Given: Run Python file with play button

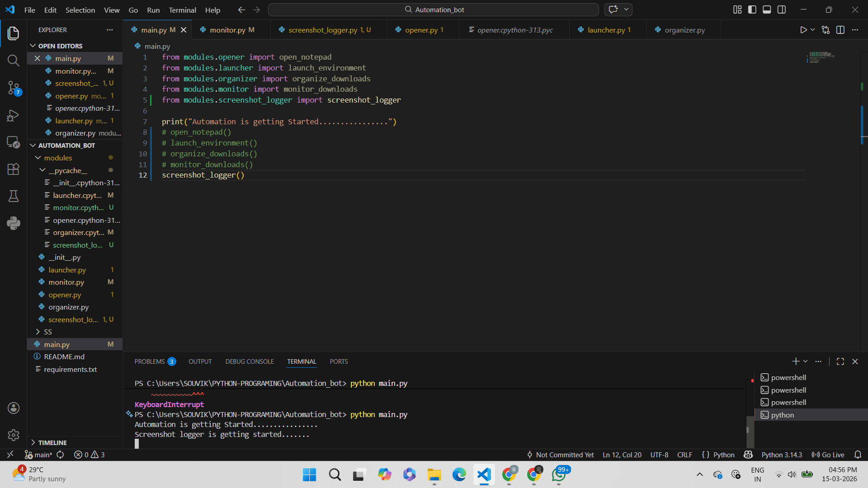Looking at the screenshot, I should (x=803, y=30).
